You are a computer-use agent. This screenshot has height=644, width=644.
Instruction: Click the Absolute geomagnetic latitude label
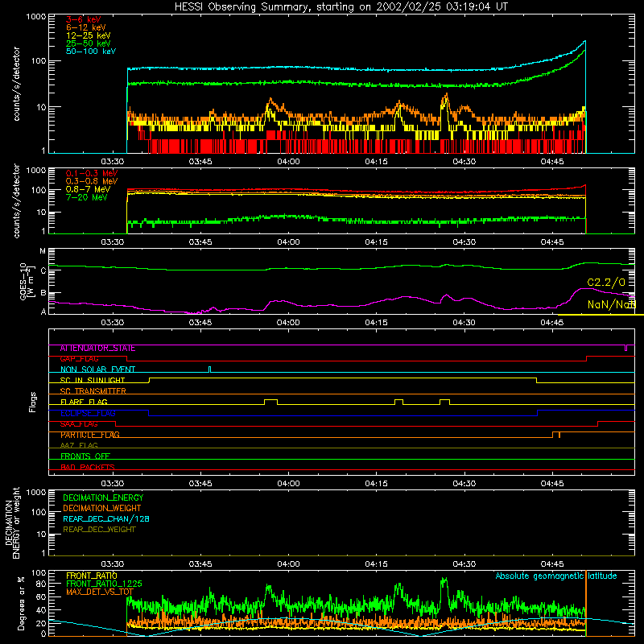(x=556, y=576)
